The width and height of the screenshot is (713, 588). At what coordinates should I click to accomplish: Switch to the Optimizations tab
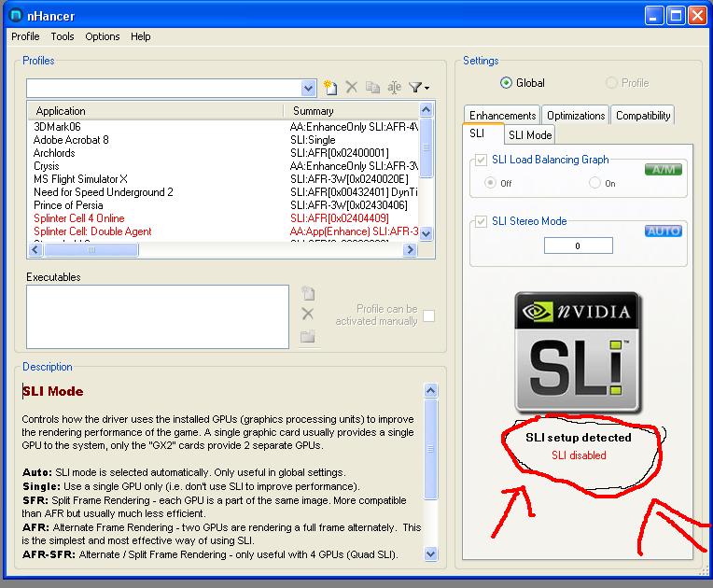(576, 116)
